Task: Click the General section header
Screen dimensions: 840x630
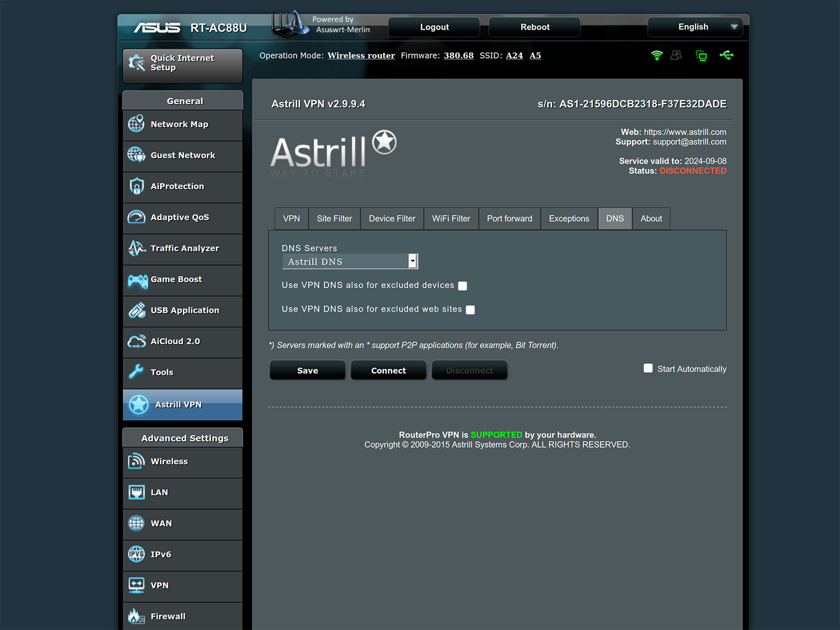Action: pos(183,100)
